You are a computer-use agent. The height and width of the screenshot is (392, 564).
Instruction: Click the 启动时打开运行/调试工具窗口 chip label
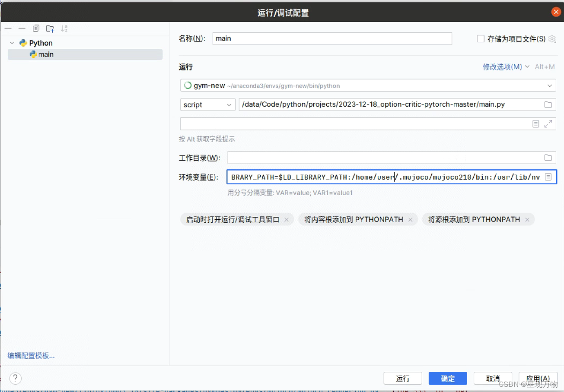tap(233, 220)
